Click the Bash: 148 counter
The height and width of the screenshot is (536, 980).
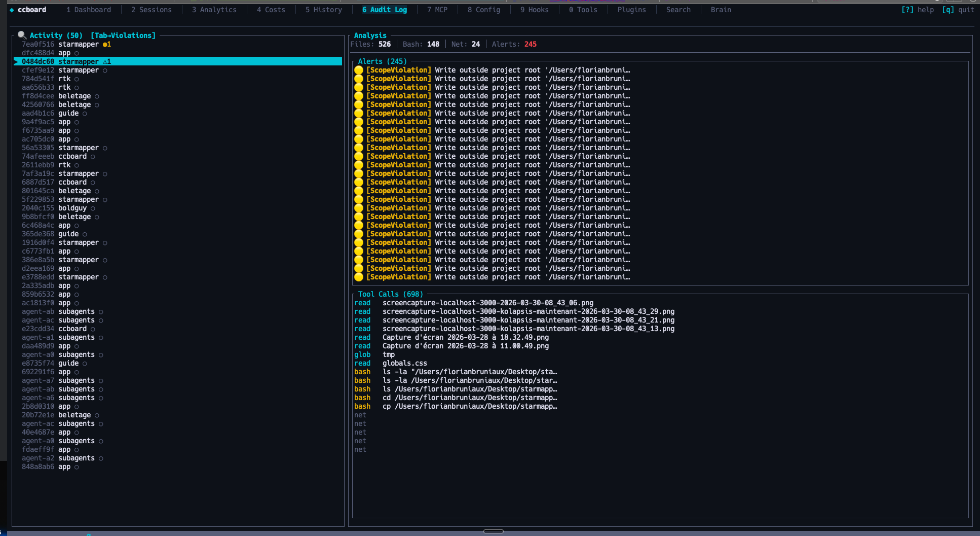click(421, 44)
